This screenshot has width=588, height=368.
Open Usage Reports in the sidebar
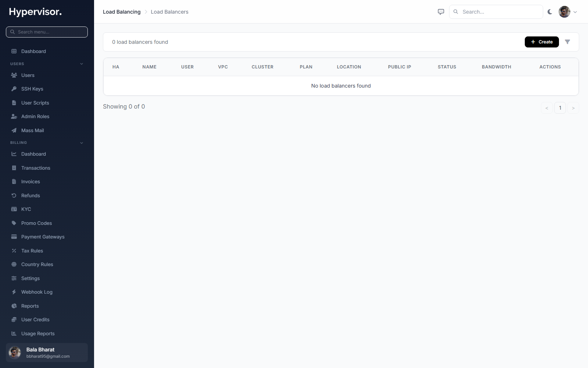pyautogui.click(x=47, y=333)
